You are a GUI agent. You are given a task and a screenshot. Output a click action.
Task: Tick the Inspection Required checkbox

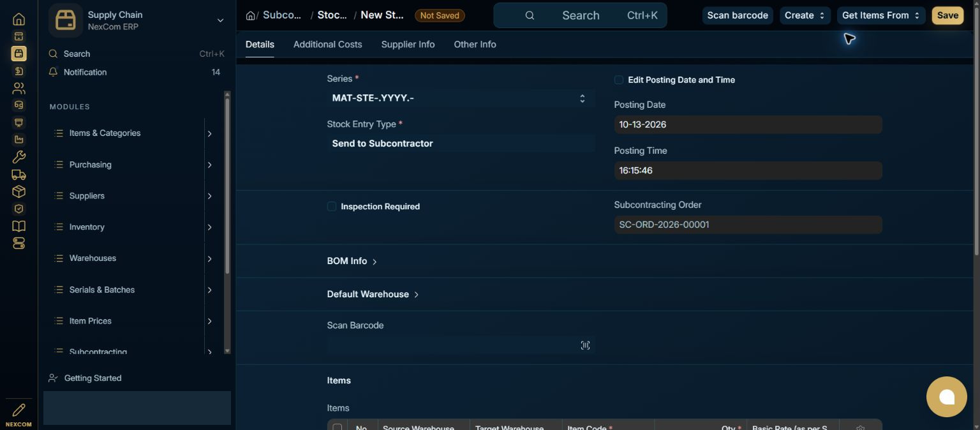point(332,206)
